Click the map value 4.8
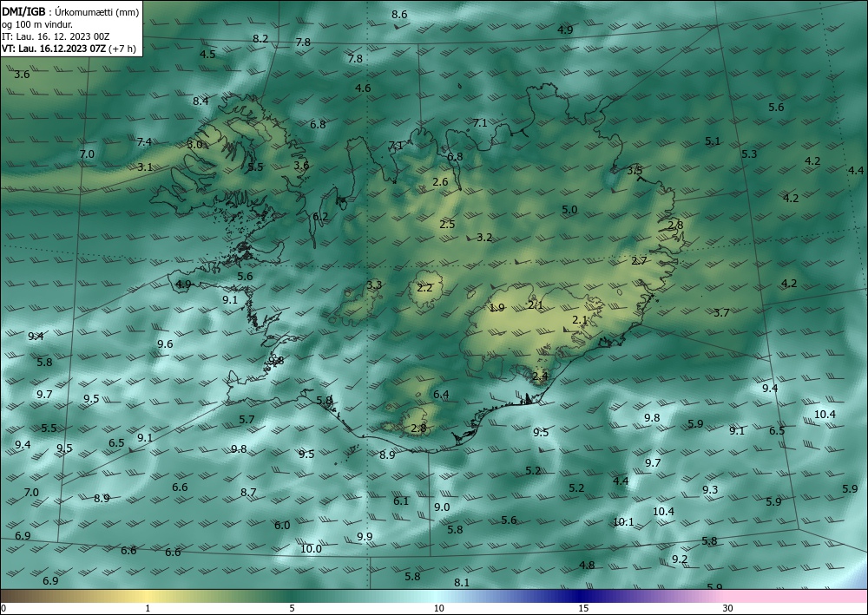Viewport: 868px width, 615px height. coord(587,565)
